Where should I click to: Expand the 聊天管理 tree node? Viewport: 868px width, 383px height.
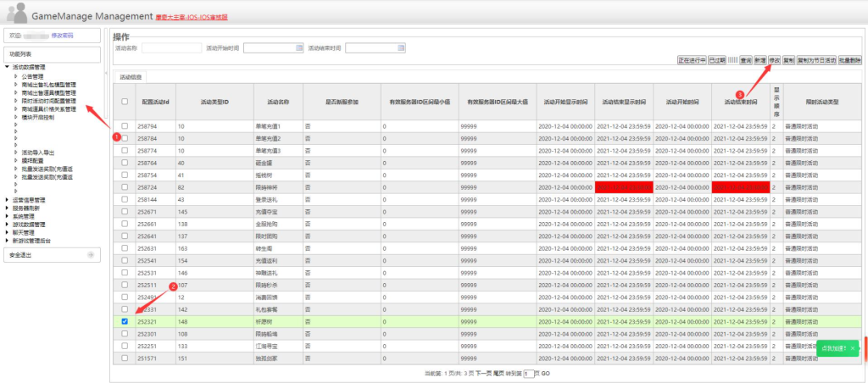coord(7,233)
